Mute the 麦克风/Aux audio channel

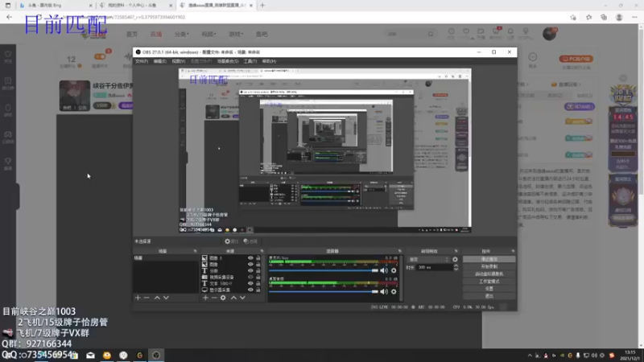click(384, 270)
